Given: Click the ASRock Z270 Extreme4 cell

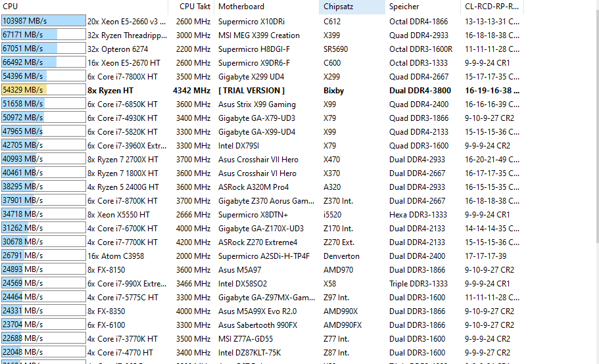Looking at the screenshot, I should click(x=258, y=242).
